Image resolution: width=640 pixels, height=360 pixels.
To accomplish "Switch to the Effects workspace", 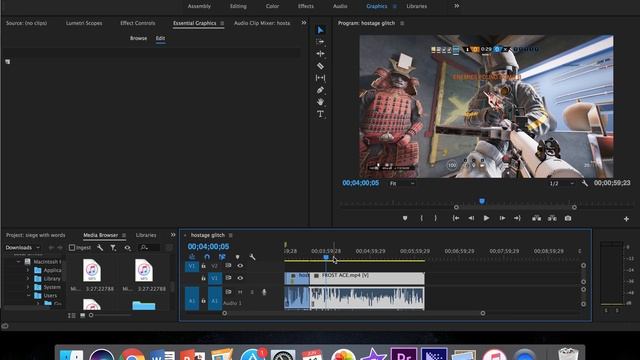I will click(306, 6).
